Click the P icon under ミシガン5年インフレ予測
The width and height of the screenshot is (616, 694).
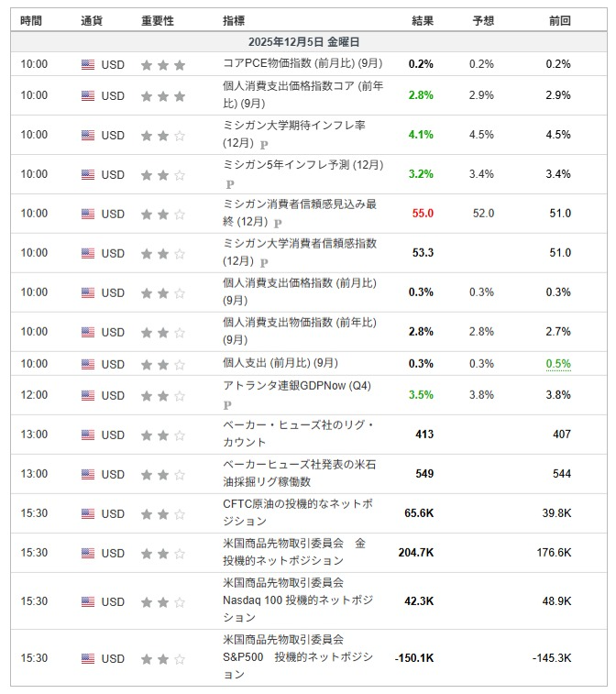229,183
